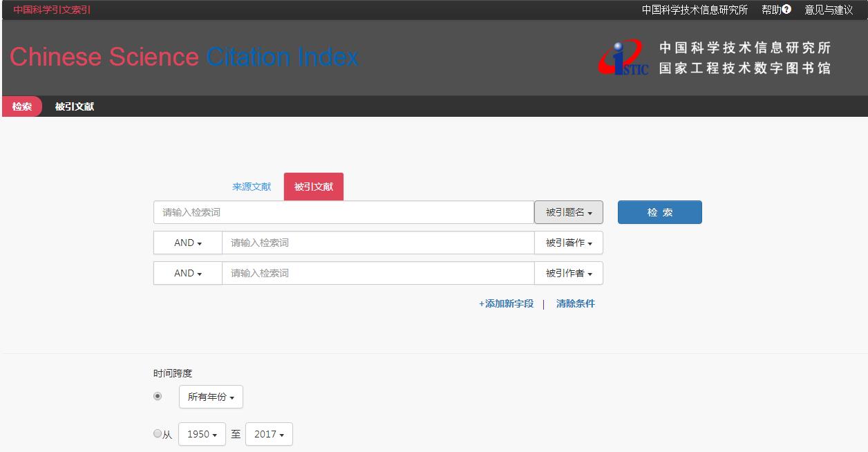
Task: Open the 中国科学技术信息研究所 top link
Action: [x=695, y=10]
